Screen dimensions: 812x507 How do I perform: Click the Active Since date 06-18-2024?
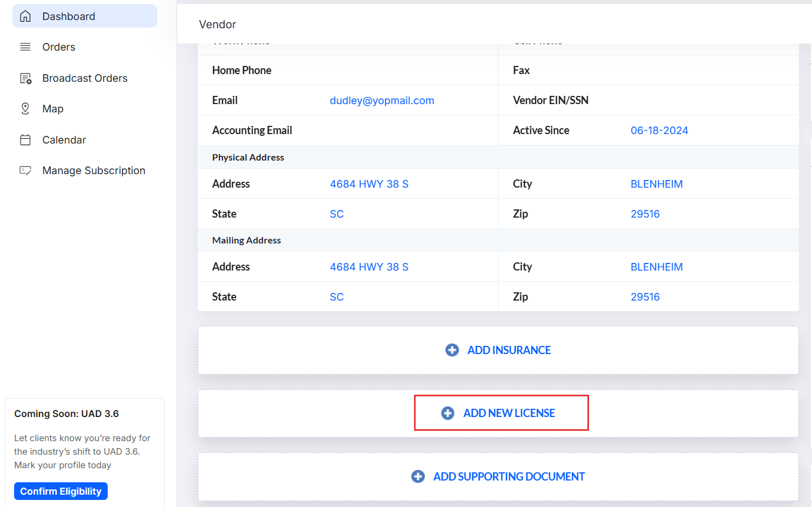click(660, 130)
